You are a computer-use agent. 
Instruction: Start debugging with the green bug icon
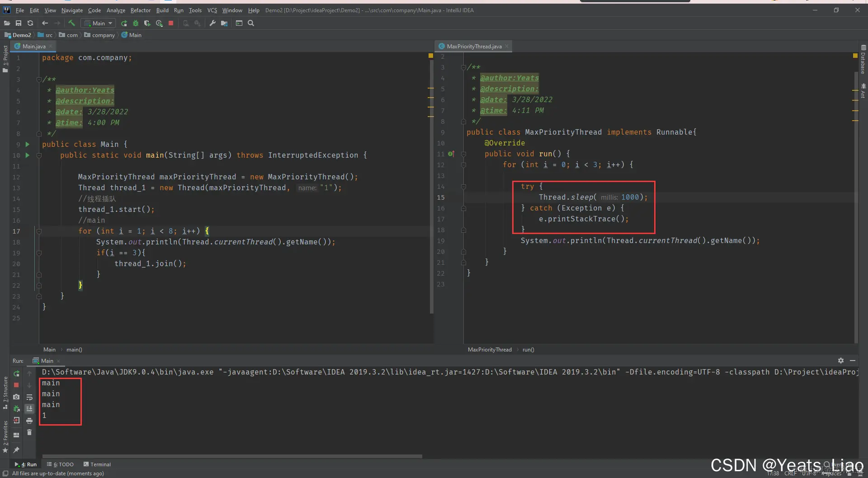135,23
